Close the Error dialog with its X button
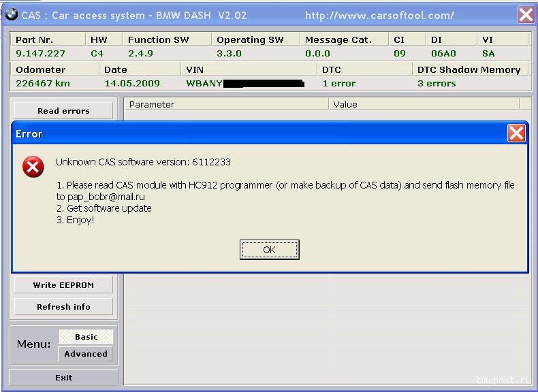538x392 pixels. 516,133
